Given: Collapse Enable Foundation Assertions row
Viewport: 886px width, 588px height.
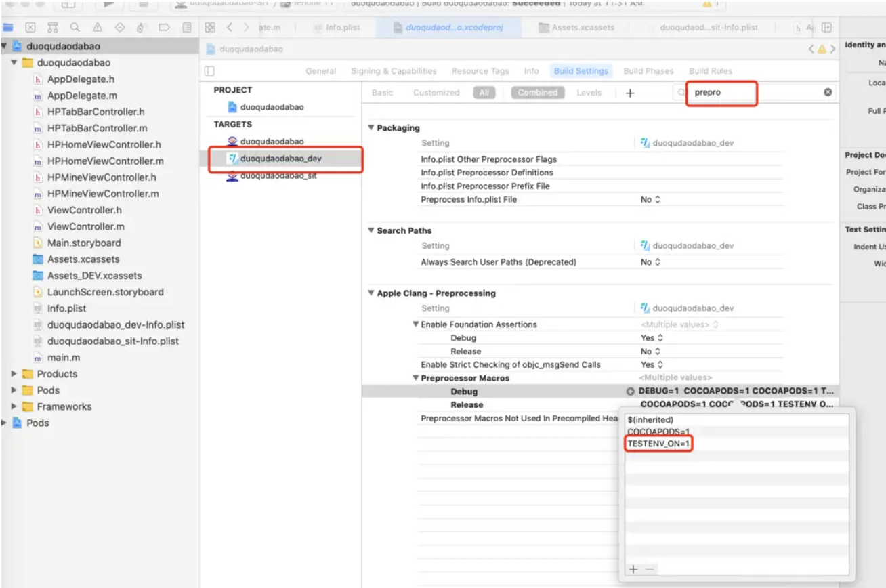Looking at the screenshot, I should pyautogui.click(x=416, y=324).
